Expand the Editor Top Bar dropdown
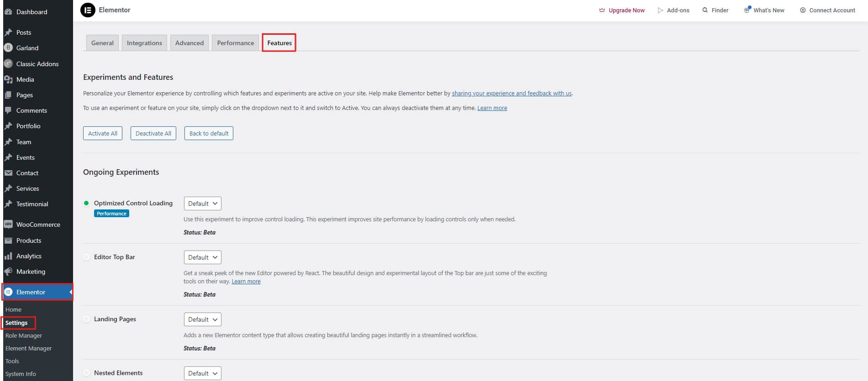Screen dimensions: 868x381 202,257
